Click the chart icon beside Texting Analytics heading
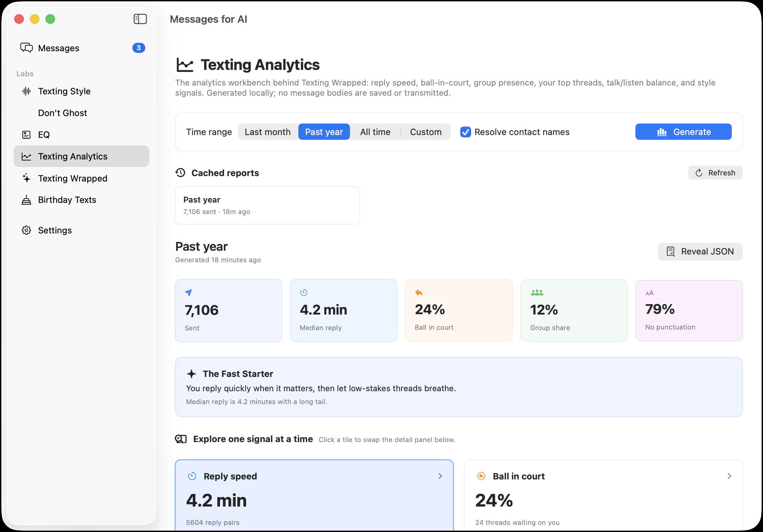Viewport: 763px width, 532px height. pos(185,65)
